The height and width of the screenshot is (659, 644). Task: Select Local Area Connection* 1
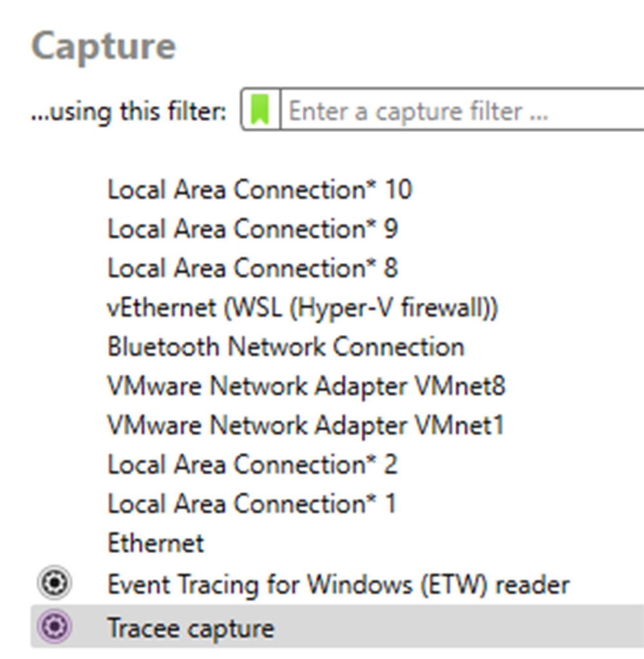pos(254,504)
